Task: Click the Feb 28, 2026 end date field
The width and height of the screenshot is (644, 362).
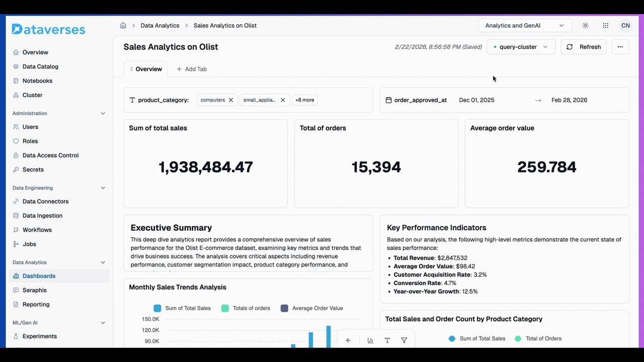Action: pyautogui.click(x=569, y=100)
